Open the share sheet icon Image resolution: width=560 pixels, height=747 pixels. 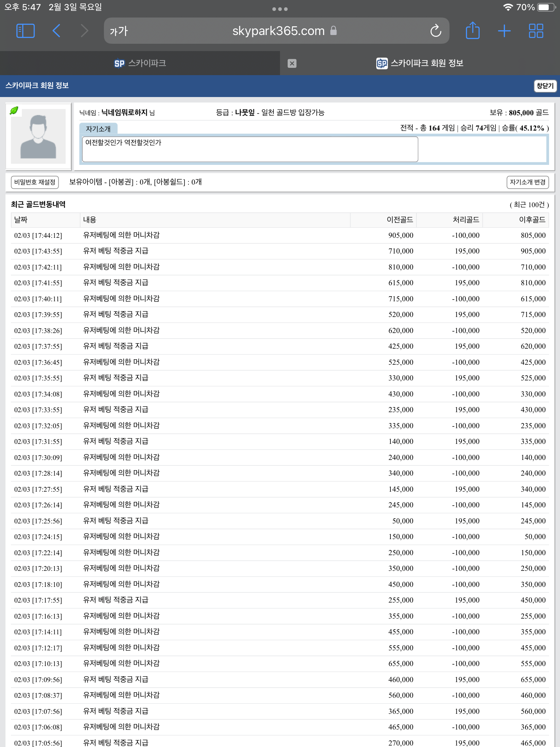(x=472, y=31)
